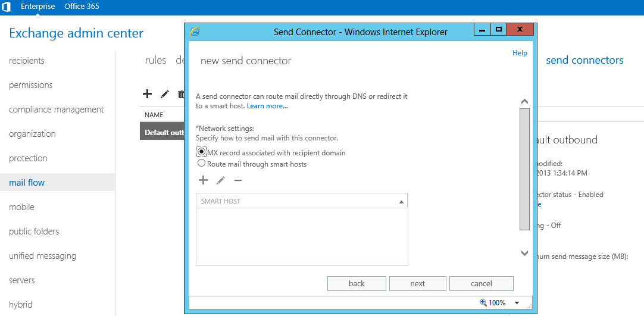
Task: Open the zoom level dropdown arrow
Action: [x=517, y=303]
